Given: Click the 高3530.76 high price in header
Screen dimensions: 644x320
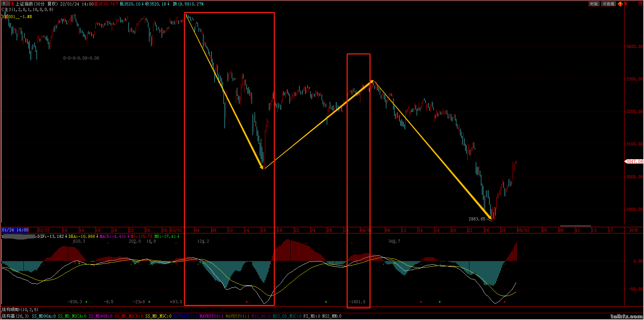Looking at the screenshot, I should tap(105, 4).
